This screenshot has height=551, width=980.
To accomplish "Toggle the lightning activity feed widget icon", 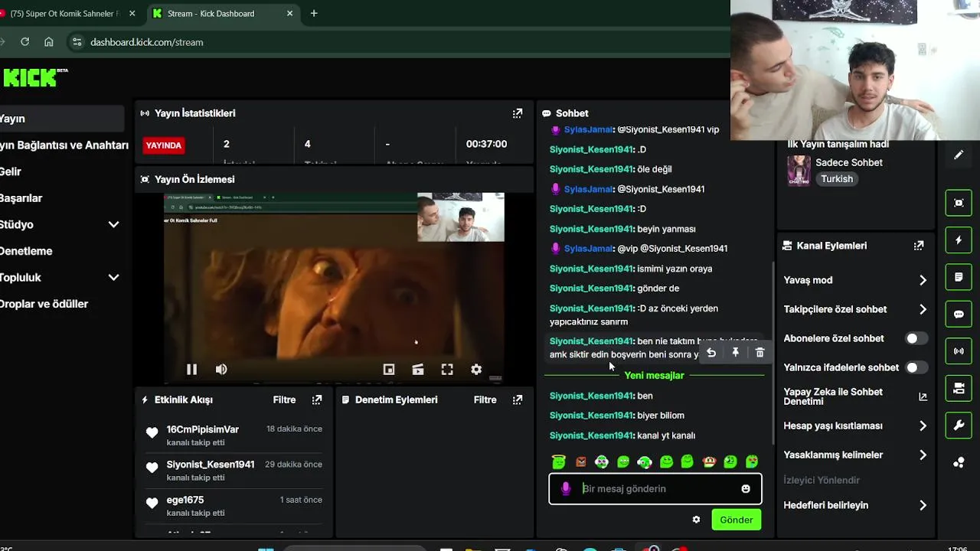I will point(959,240).
